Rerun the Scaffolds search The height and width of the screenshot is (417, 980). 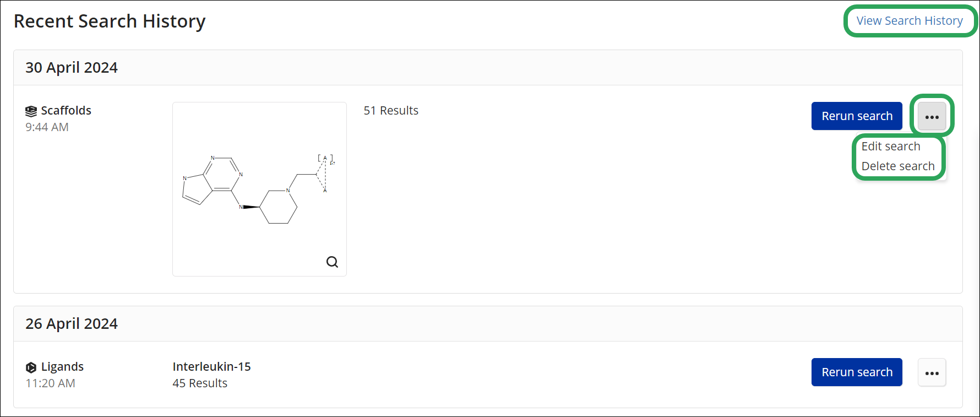[857, 116]
